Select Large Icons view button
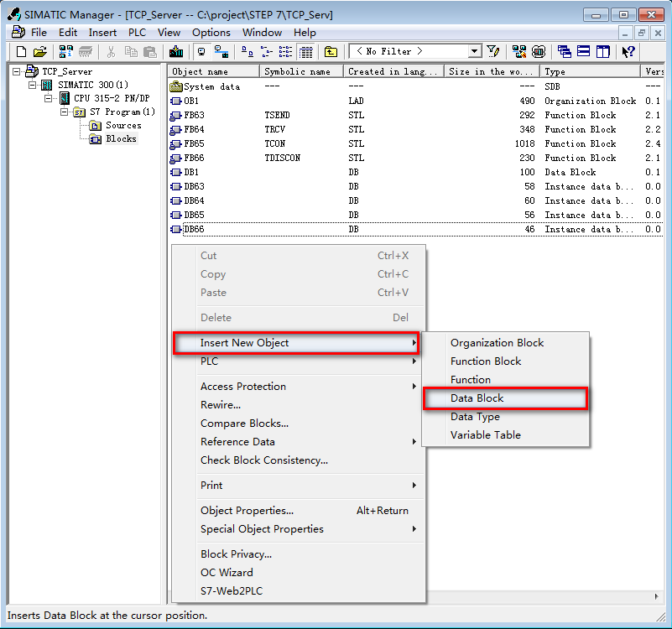The height and width of the screenshot is (629, 672). [247, 52]
